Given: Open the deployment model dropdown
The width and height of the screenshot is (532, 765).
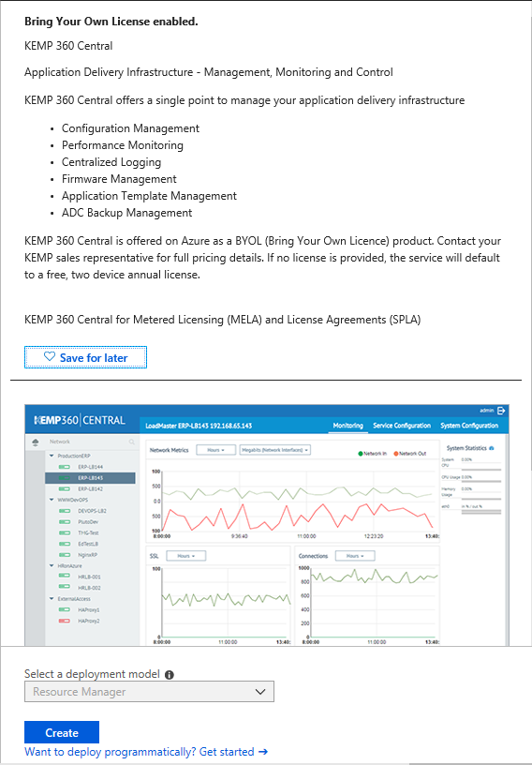Looking at the screenshot, I should pos(149,691).
